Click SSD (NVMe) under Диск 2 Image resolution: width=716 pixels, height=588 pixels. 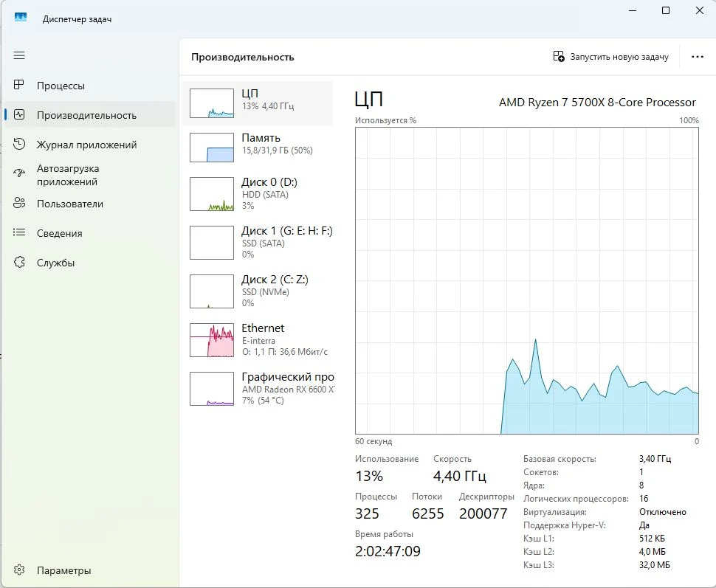pyautogui.click(x=266, y=292)
